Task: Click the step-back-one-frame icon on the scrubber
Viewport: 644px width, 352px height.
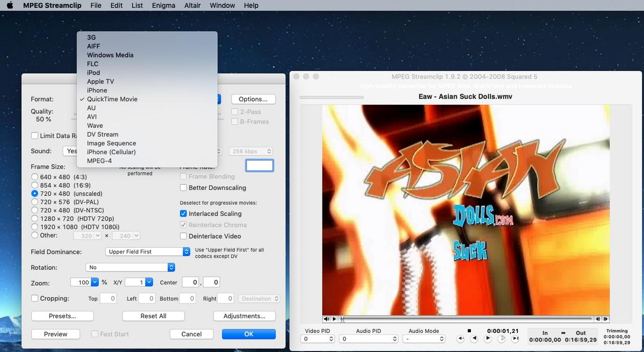Action: (x=598, y=319)
